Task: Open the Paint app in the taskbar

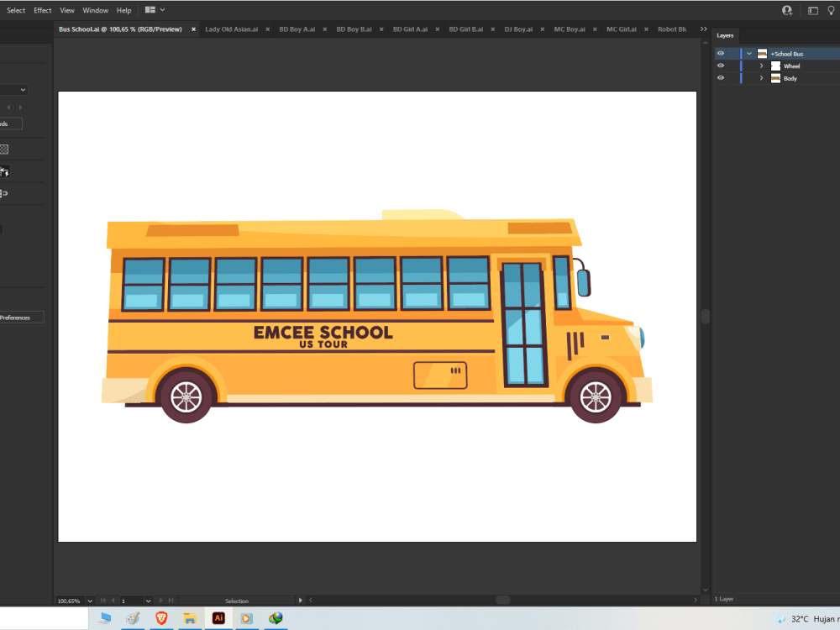Action: coord(133,618)
